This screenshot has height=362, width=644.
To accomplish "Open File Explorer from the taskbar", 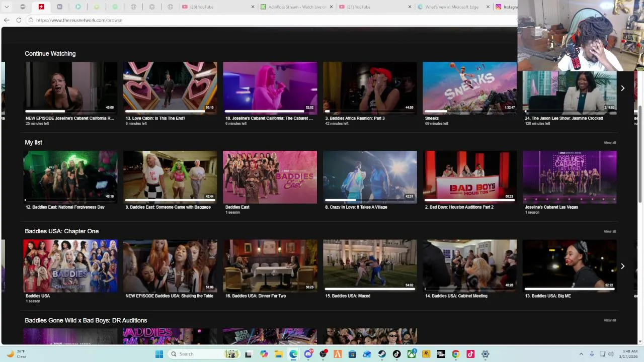I will pyautogui.click(x=279, y=354).
